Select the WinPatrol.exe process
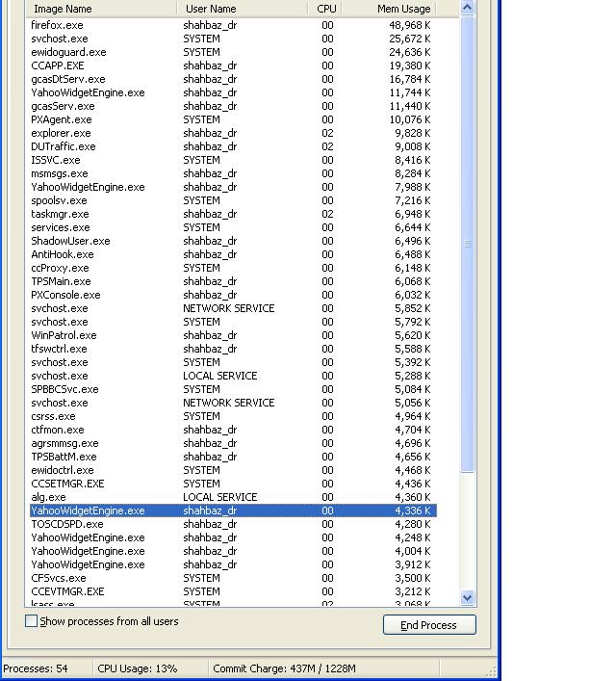 [233, 335]
